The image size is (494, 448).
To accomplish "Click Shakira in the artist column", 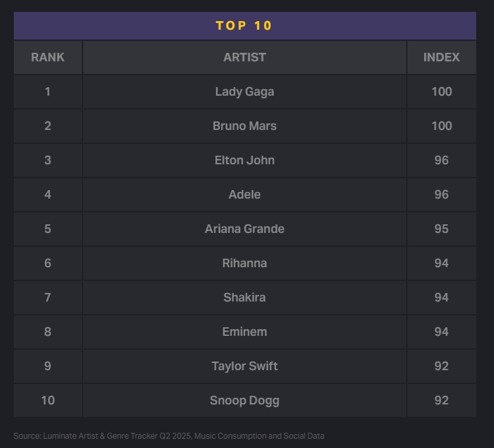I will [x=244, y=298].
